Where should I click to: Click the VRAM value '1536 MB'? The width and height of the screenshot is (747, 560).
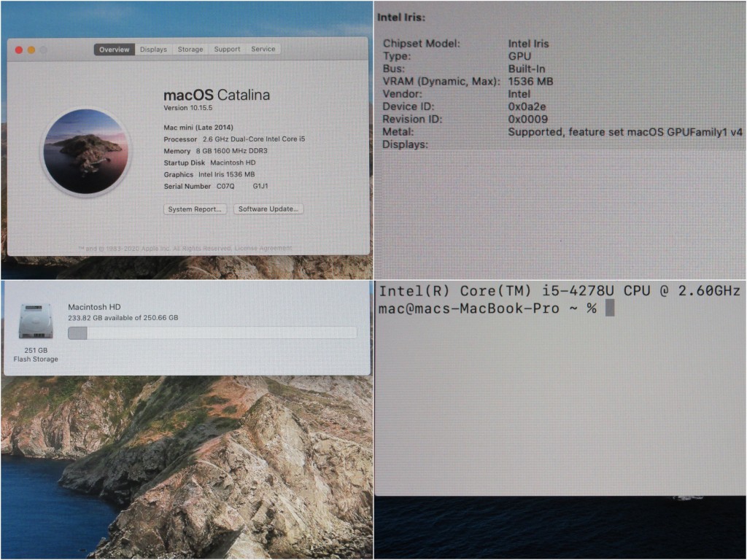click(x=531, y=82)
